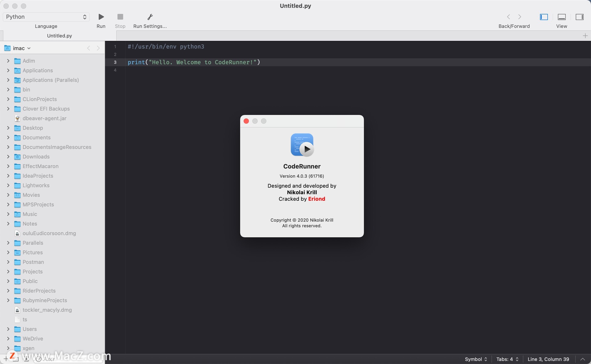Expand the RubymineProjects folder
Viewport: 591px width, 364px height.
point(8,300)
